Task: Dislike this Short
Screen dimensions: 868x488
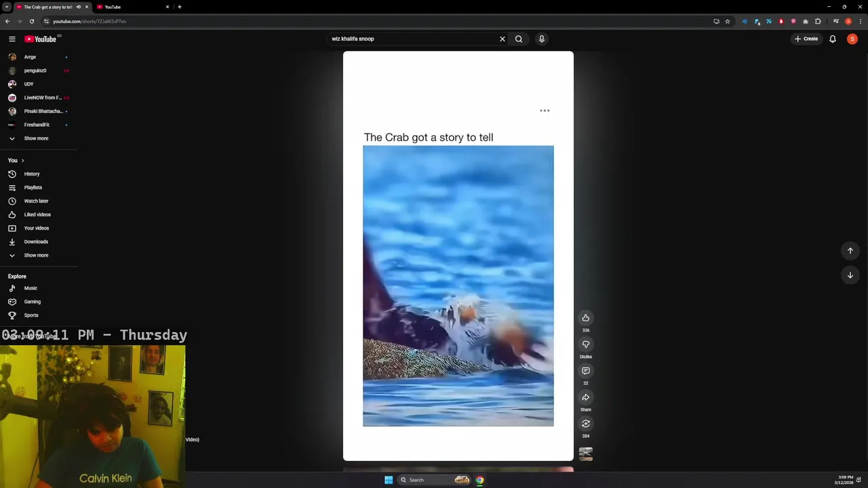Action: (x=586, y=344)
